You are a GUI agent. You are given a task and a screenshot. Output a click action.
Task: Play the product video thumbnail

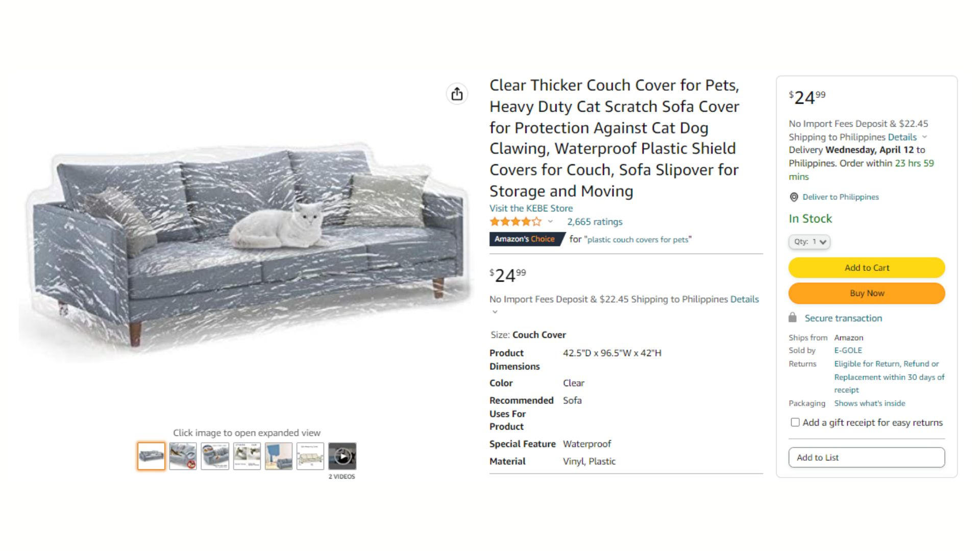tap(342, 456)
